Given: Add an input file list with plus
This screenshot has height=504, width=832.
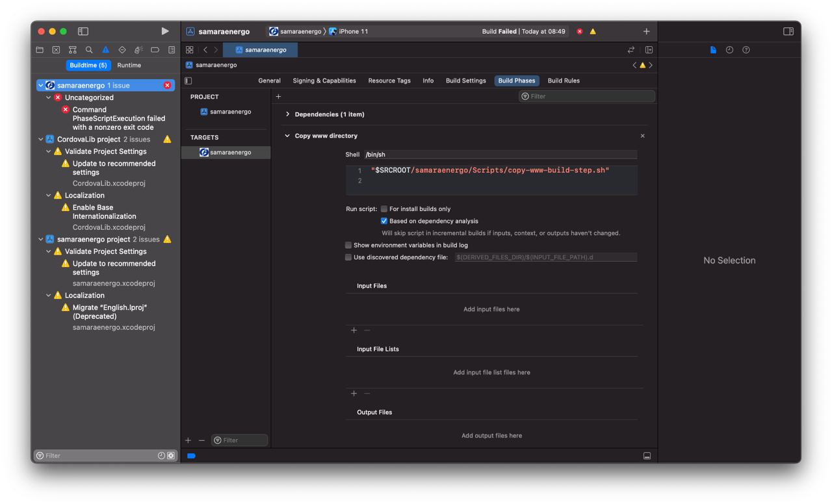Looking at the screenshot, I should tap(354, 394).
